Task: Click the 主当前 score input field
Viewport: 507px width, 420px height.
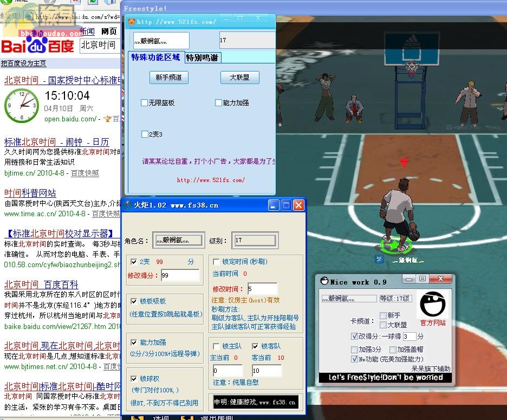Action: (227, 371)
